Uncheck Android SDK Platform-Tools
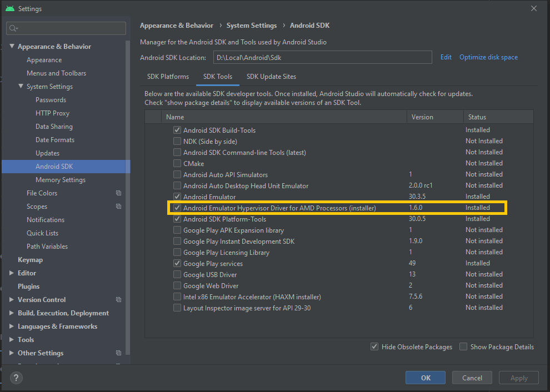Viewport: 550px width, 392px height. [177, 219]
